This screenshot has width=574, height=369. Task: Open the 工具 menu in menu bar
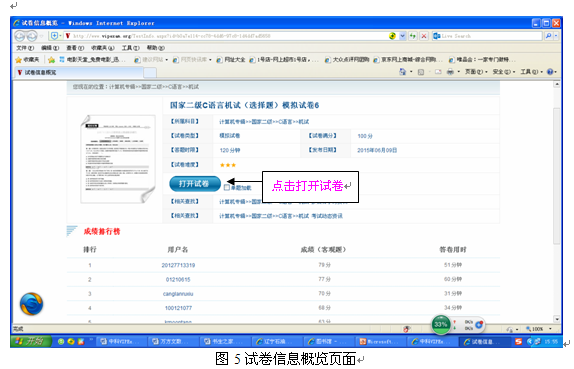130,48
